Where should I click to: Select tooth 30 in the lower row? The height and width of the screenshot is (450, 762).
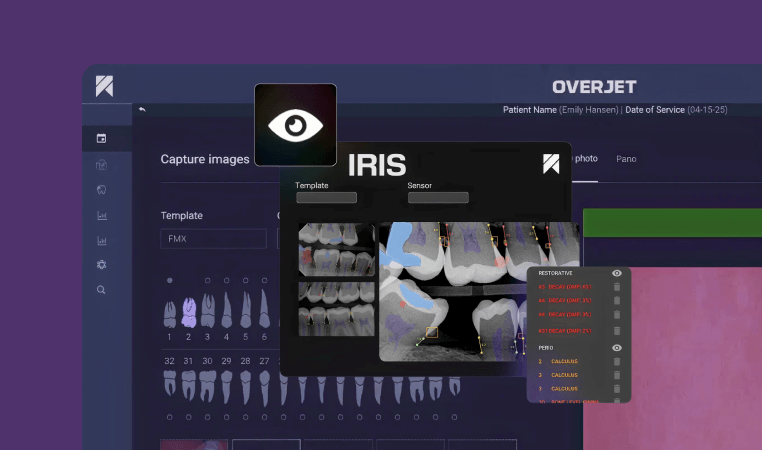(208, 386)
